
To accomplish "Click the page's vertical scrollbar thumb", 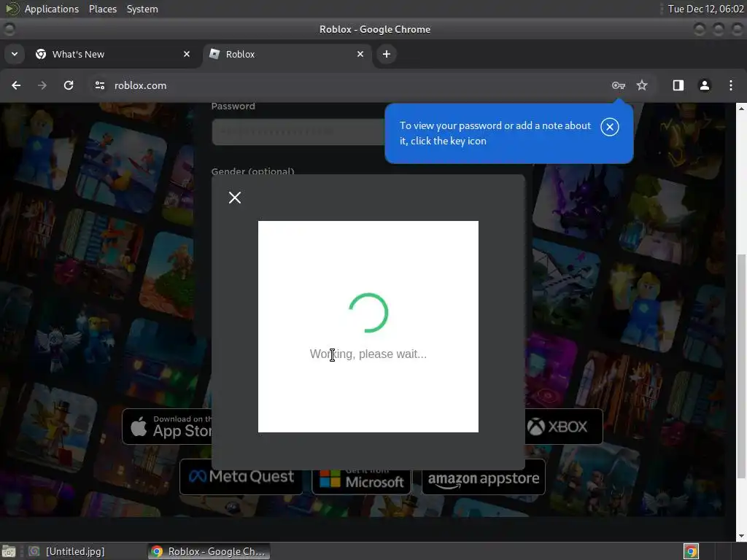I will (741, 366).
